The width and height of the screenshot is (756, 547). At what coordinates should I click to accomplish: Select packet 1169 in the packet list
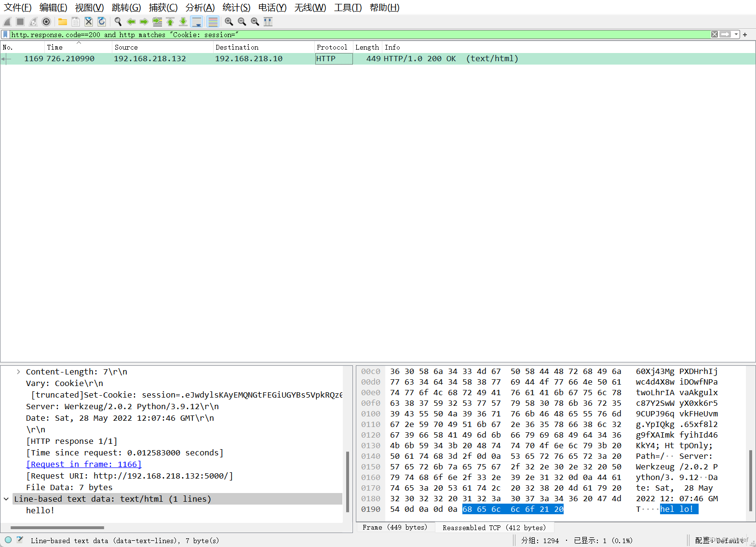[378, 59]
